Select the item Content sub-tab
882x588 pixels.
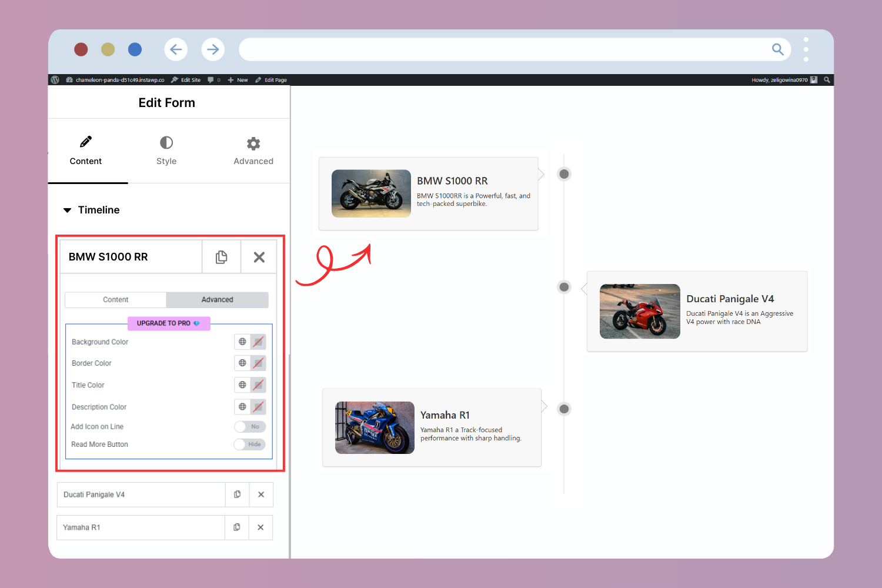click(116, 300)
